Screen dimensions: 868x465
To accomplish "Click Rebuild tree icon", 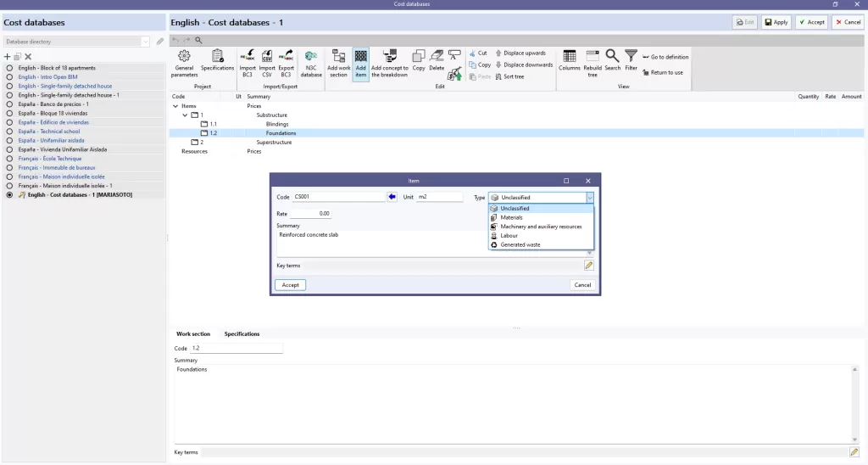I will (x=593, y=63).
